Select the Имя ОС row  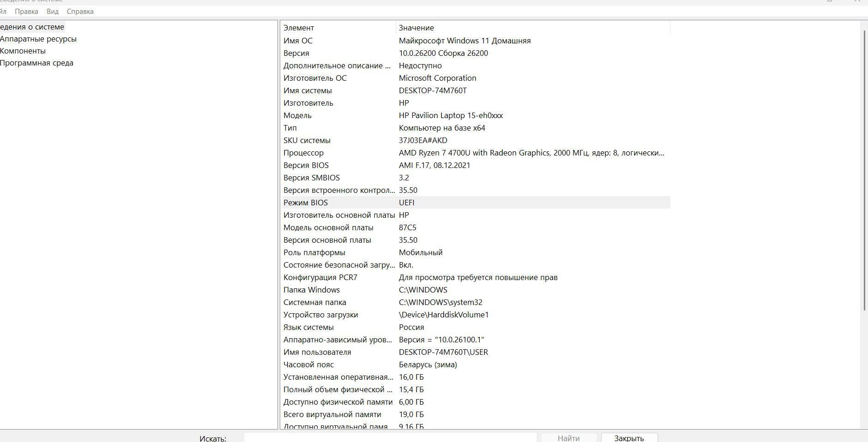pyautogui.click(x=476, y=41)
